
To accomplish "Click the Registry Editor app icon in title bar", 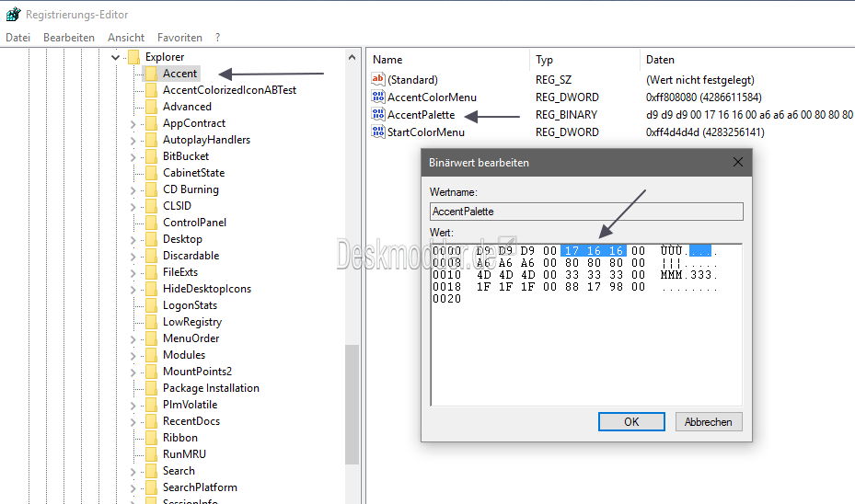I will pos(13,14).
